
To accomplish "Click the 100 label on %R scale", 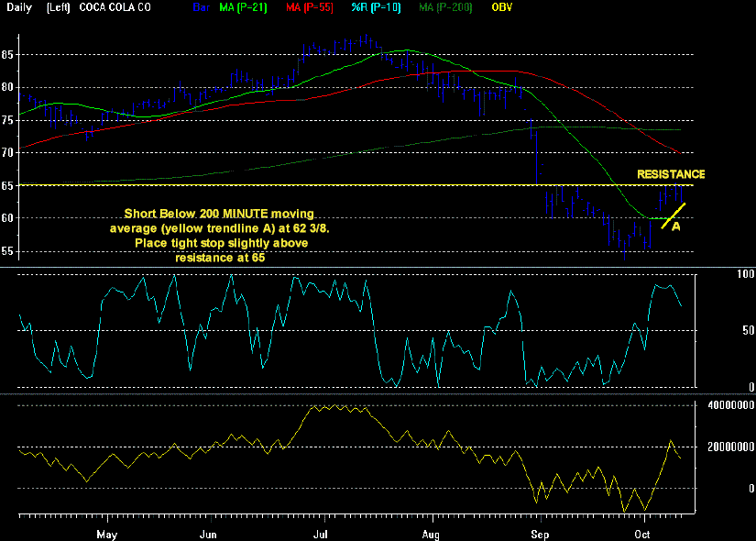I will pos(745,274).
